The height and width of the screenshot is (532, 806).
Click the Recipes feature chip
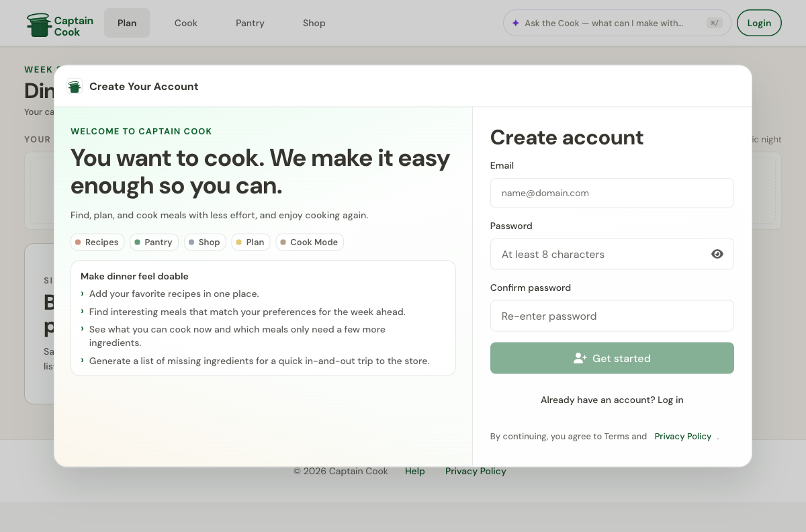97,242
